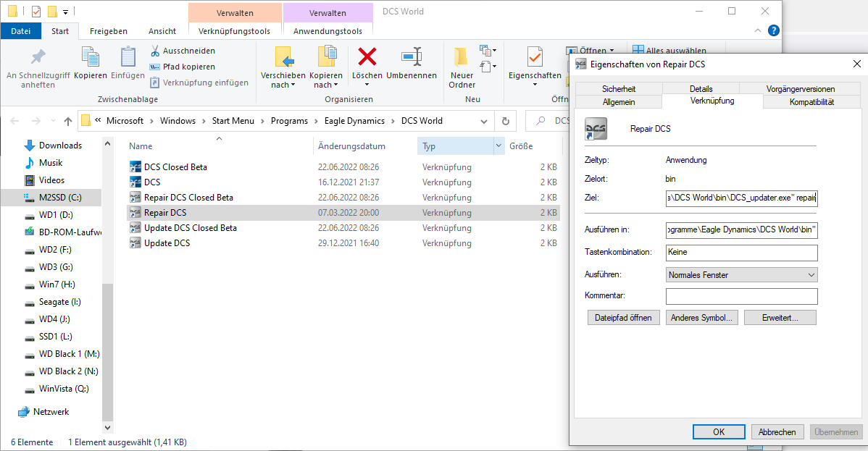Open the Verschieben nach dropdown
The width and height of the screenshot is (868, 451).
tap(283, 85)
